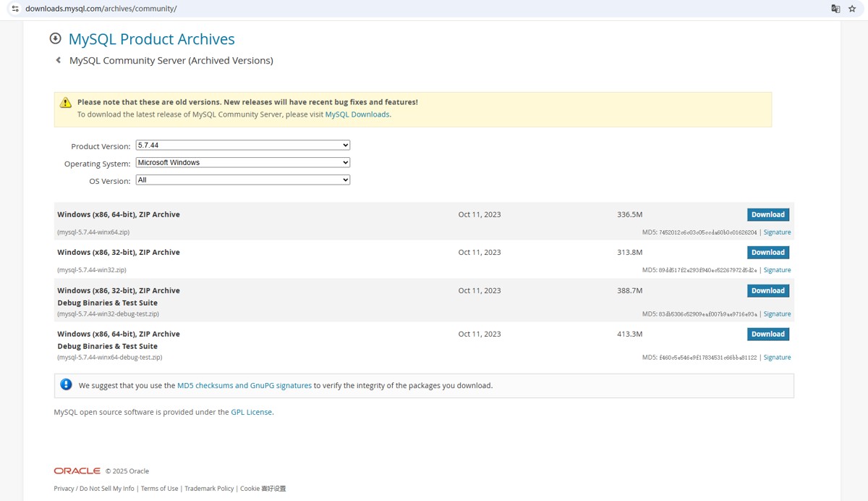Click the 313.8M file size text
Screen dimensions: 868x501
click(630, 252)
